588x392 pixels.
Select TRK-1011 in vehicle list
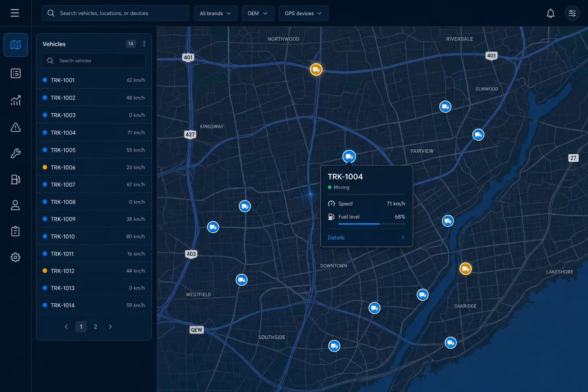(94, 253)
